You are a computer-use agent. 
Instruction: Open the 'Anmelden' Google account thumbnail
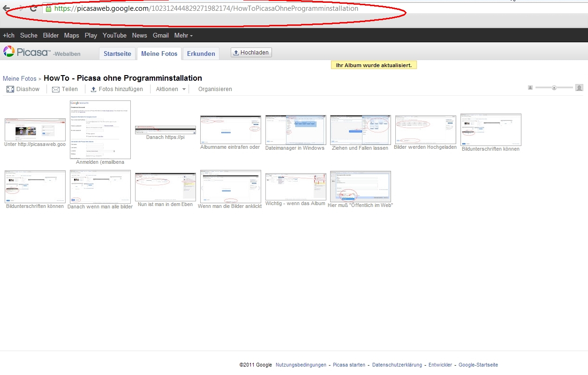coord(100,130)
